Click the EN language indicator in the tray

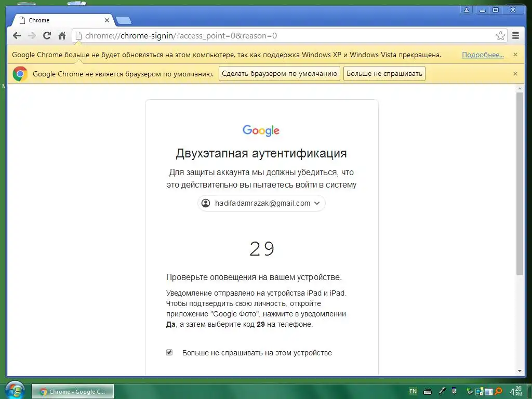coord(413,391)
